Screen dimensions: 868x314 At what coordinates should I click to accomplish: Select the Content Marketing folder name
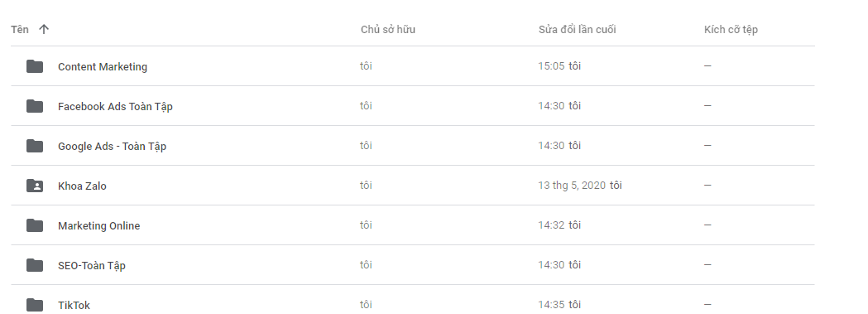pos(103,66)
